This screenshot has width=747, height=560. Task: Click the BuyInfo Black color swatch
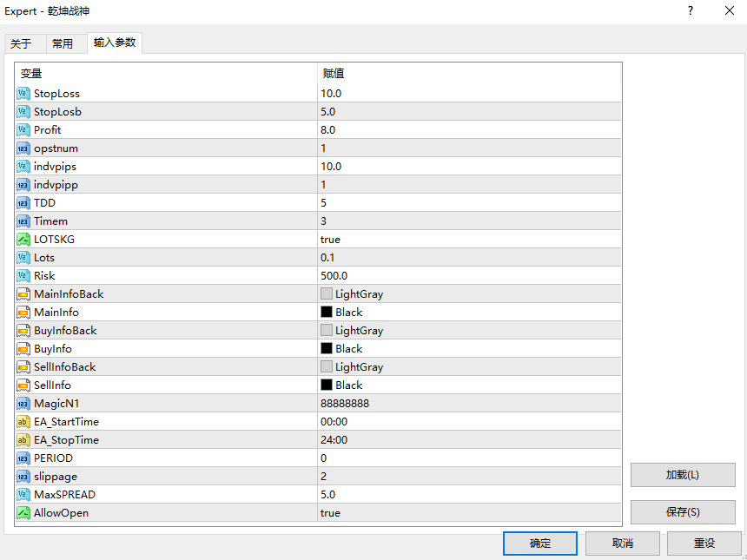(327, 348)
